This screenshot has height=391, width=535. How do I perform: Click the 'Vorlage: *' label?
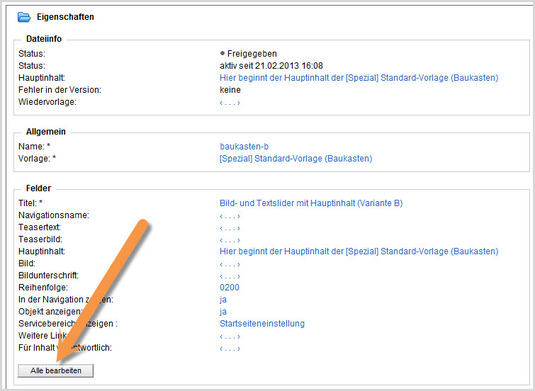coord(37,159)
